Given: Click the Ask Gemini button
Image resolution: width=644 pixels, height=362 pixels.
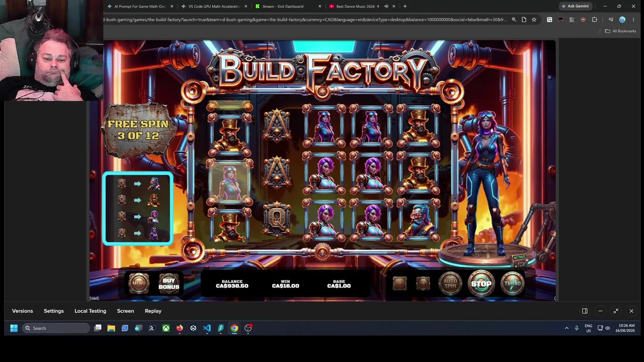Looking at the screenshot, I should coord(576,7).
